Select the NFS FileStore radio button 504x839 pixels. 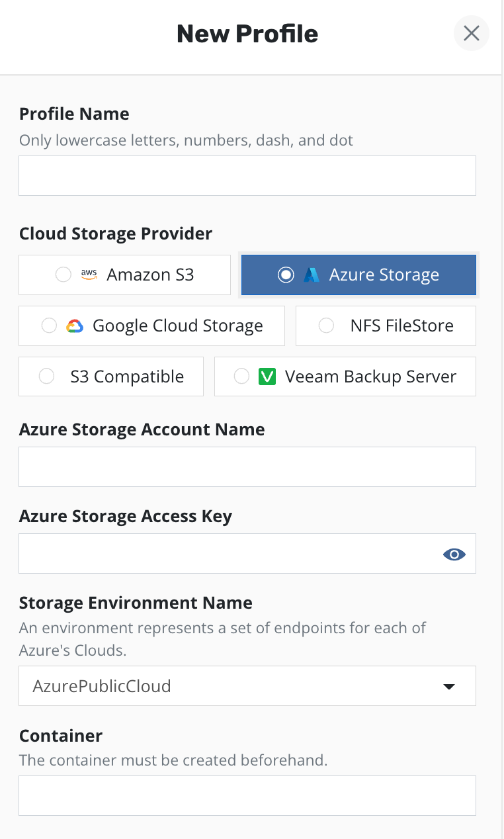pyautogui.click(x=326, y=326)
